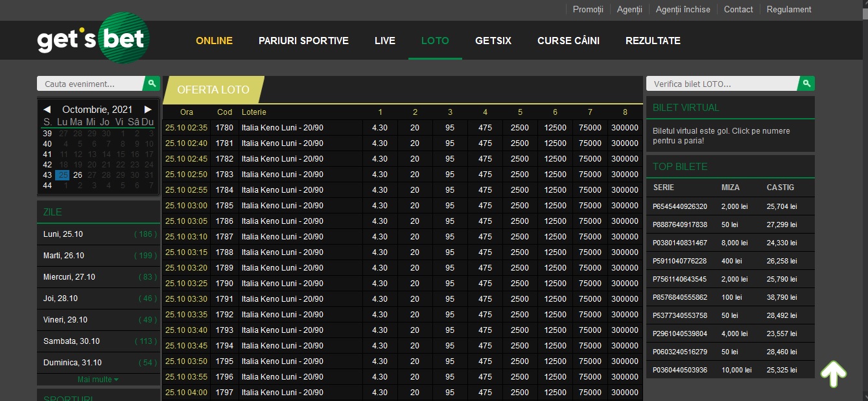Go to previous month in calendar

[x=47, y=110]
